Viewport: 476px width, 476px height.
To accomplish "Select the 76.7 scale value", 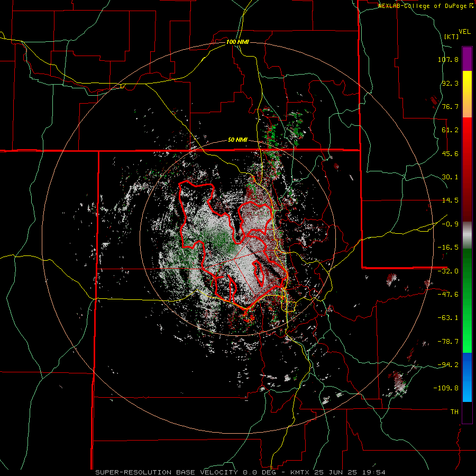I will (450, 106).
